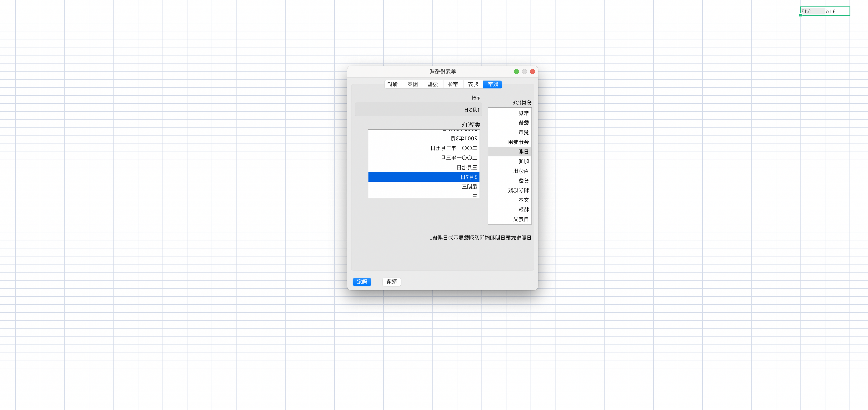Choose the 二○○一年三月七日 date type
This screenshot has height=410, width=868.
point(424,148)
